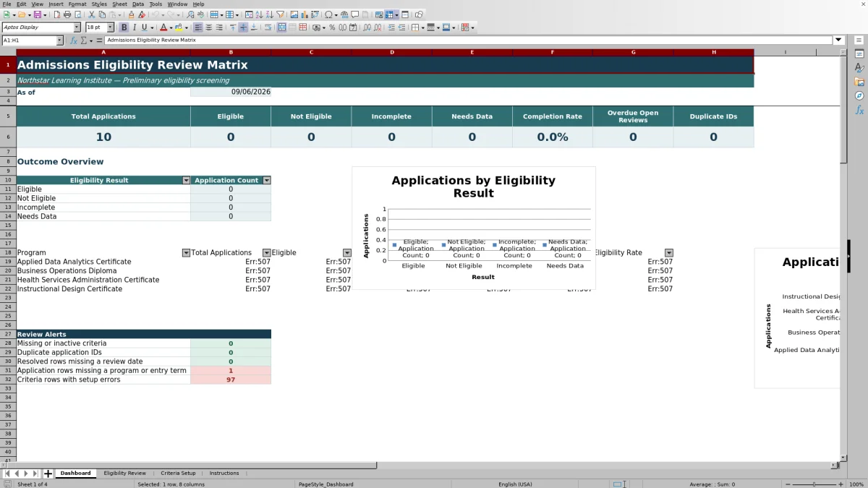Toggle Center Vertically alignment
868x488 pixels.
pos(244,27)
